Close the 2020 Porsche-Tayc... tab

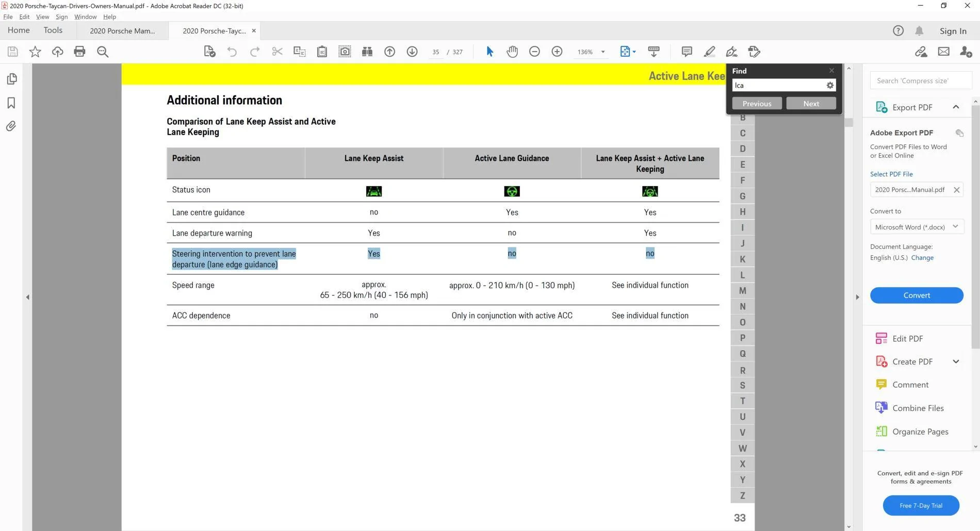click(254, 31)
